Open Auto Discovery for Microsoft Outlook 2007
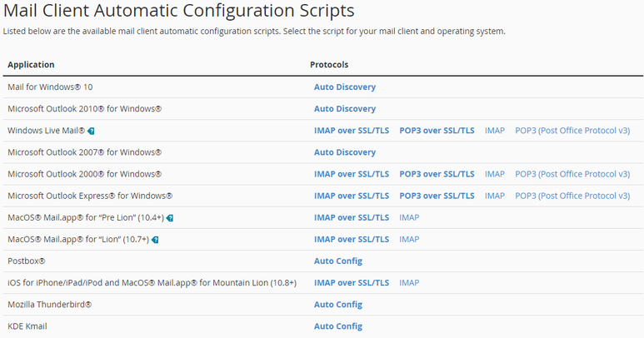The width and height of the screenshot is (644, 338). tap(344, 152)
